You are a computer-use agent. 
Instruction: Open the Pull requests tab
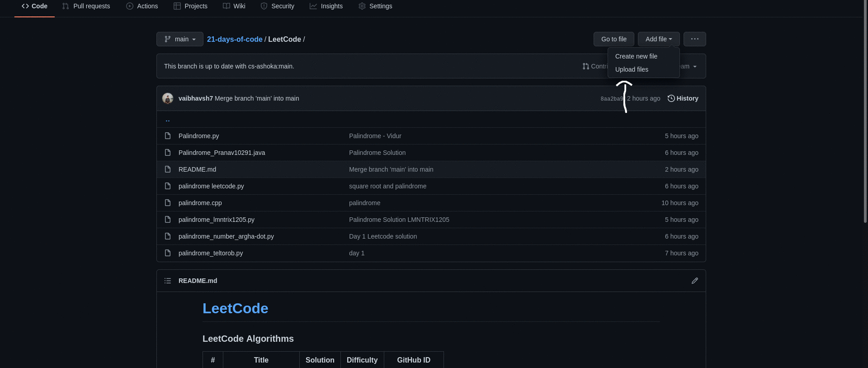click(x=86, y=6)
